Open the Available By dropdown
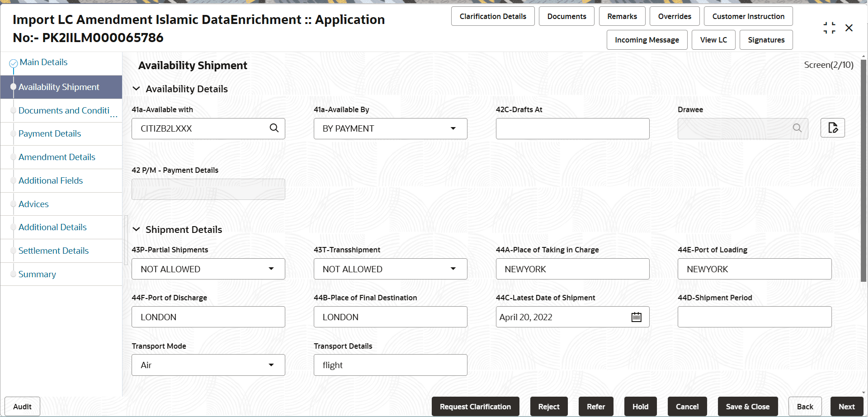This screenshot has height=417, width=868. 453,128
